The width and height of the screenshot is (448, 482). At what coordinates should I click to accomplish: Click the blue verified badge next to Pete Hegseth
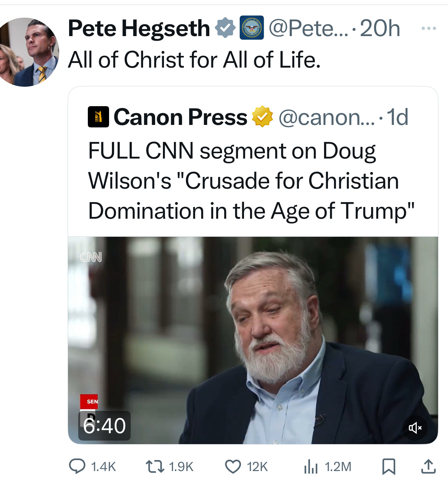(x=225, y=28)
